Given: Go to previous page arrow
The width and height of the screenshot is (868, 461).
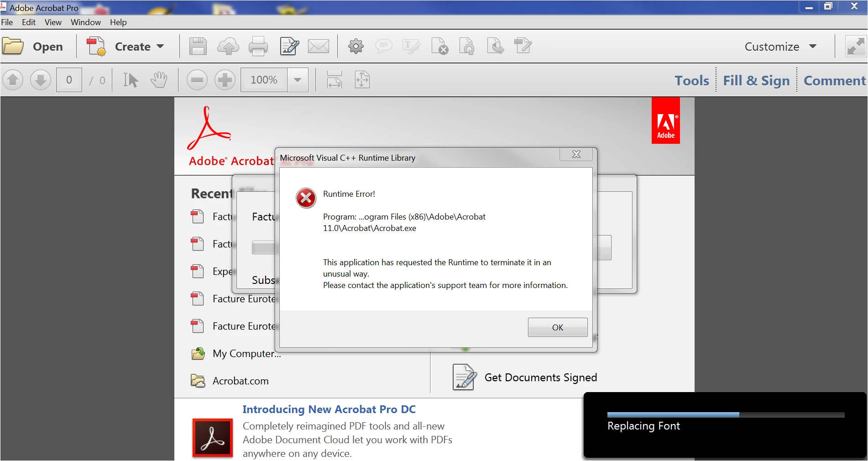Looking at the screenshot, I should click(13, 80).
